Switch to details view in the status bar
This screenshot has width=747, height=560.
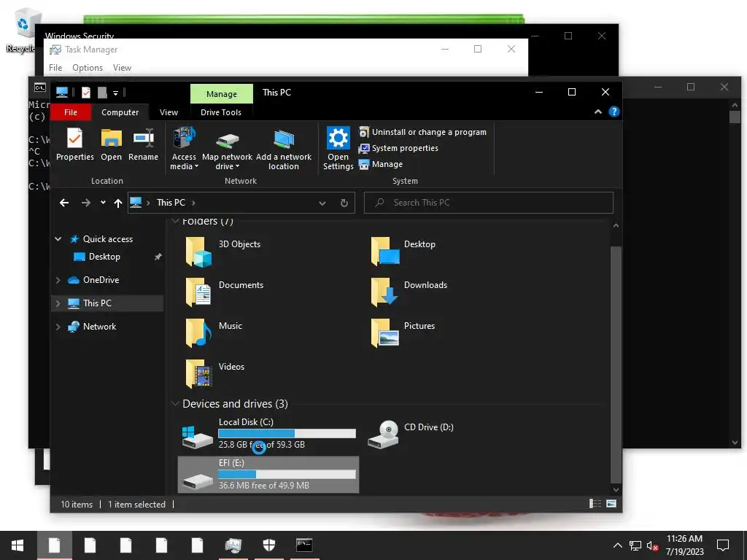click(595, 504)
